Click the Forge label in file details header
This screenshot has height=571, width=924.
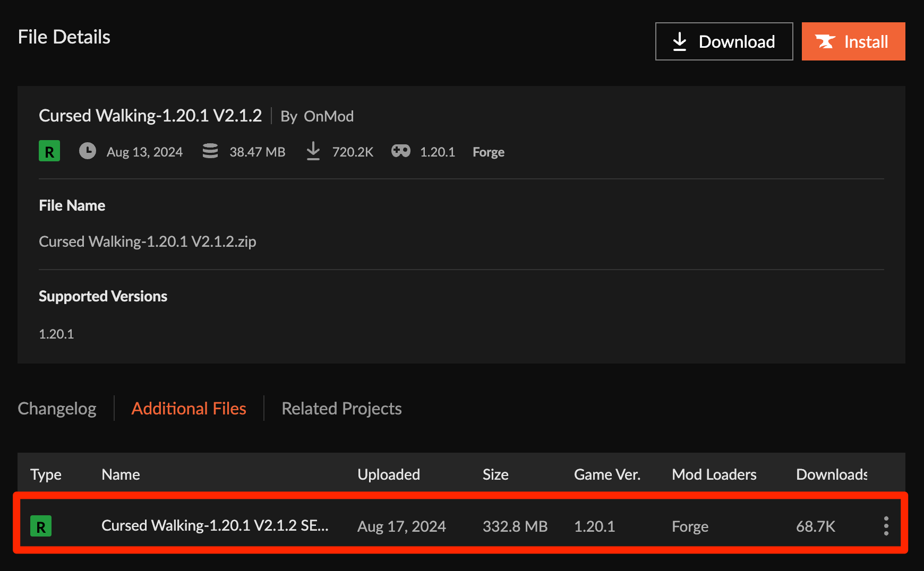click(x=489, y=152)
